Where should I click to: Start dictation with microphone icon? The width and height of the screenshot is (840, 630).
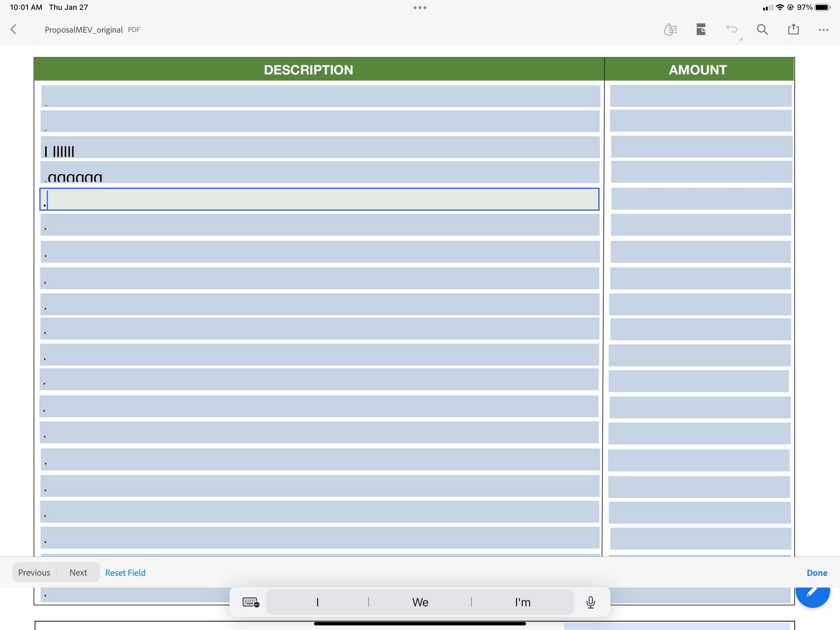coord(591,602)
